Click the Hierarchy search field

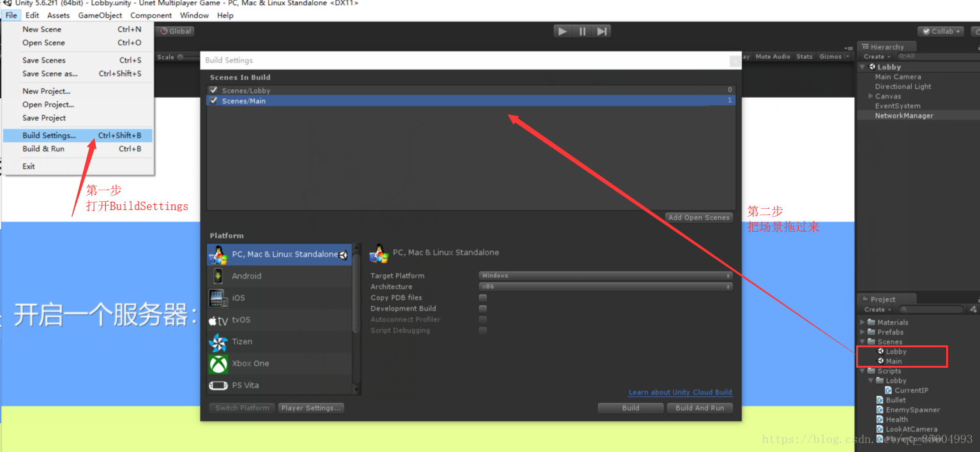pos(939,56)
